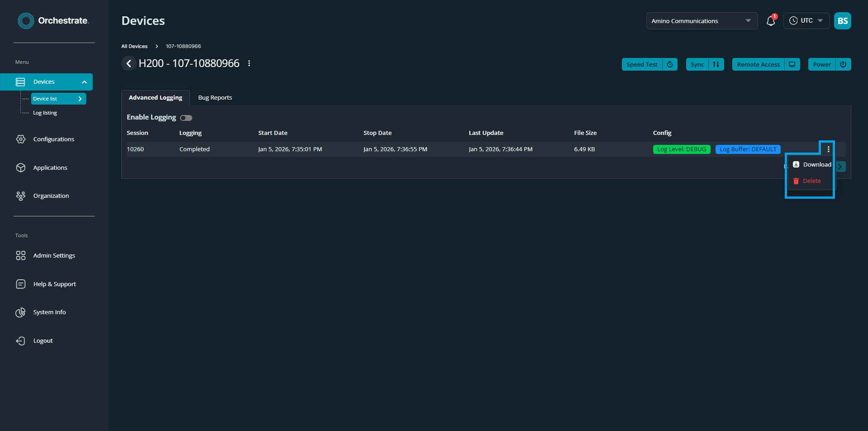
Task: Open the device title three-dot menu
Action: 249,63
